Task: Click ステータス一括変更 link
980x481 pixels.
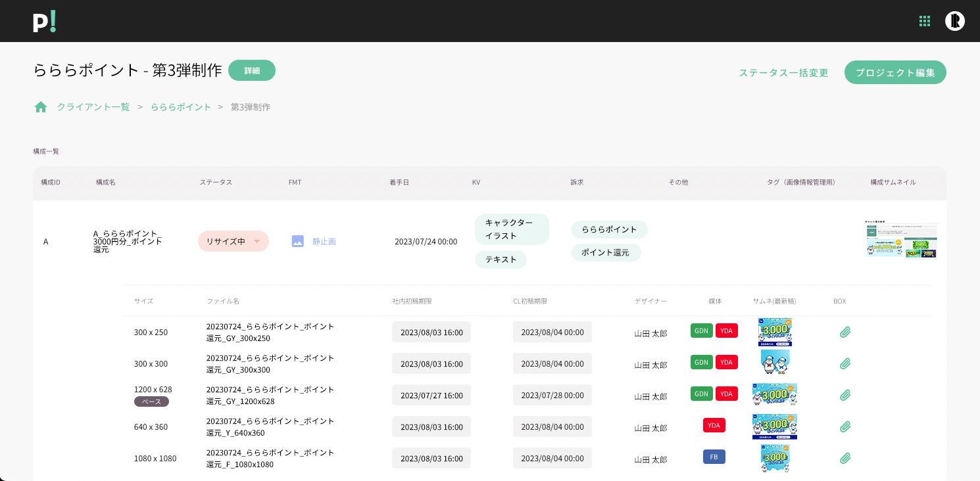Action: tap(783, 72)
